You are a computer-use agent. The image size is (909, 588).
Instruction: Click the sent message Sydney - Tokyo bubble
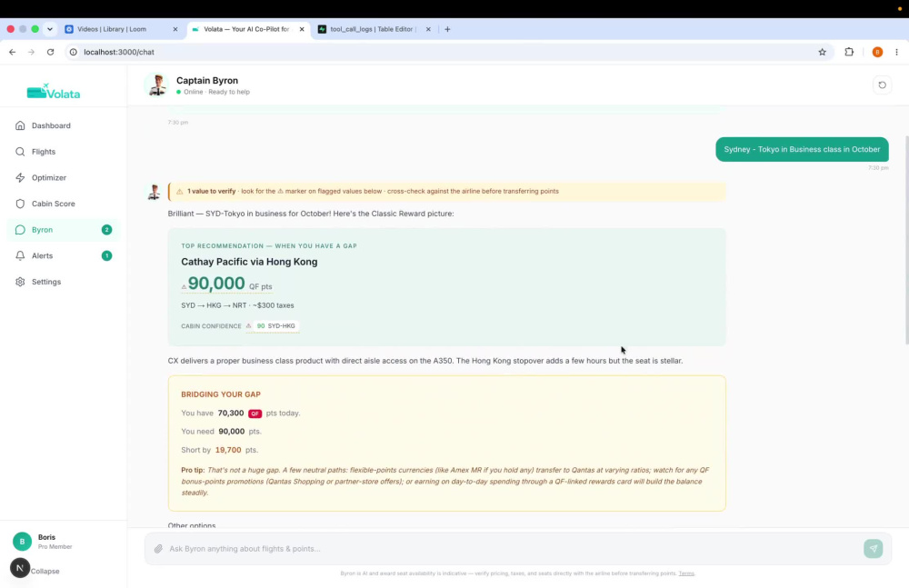[802, 150]
